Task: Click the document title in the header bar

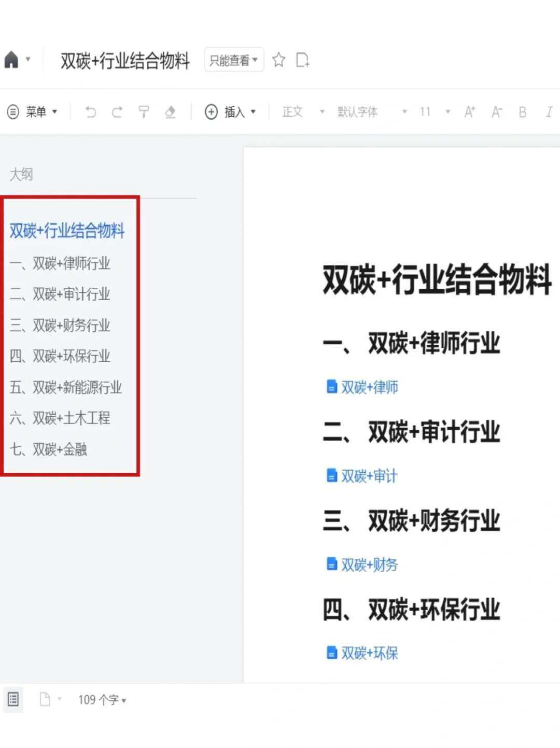Action: click(125, 61)
